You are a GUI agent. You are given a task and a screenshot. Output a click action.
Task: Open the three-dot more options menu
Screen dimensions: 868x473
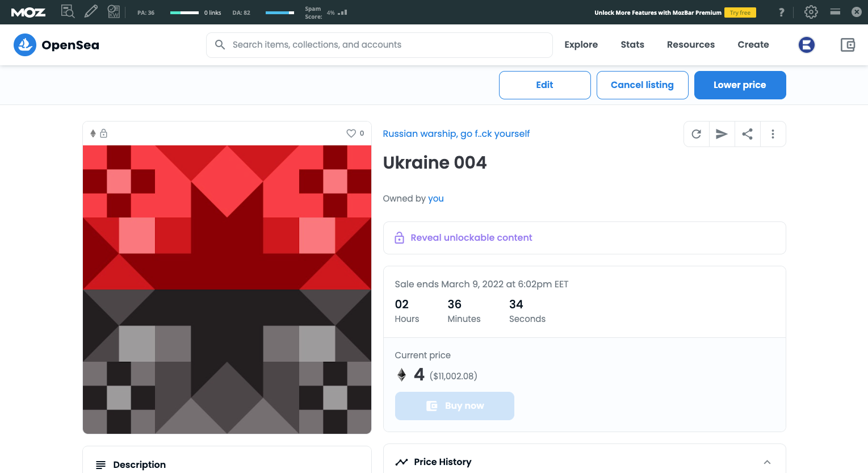pos(773,134)
